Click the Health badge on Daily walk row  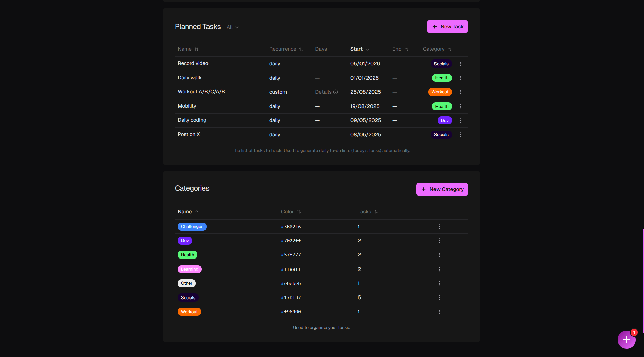[442, 78]
